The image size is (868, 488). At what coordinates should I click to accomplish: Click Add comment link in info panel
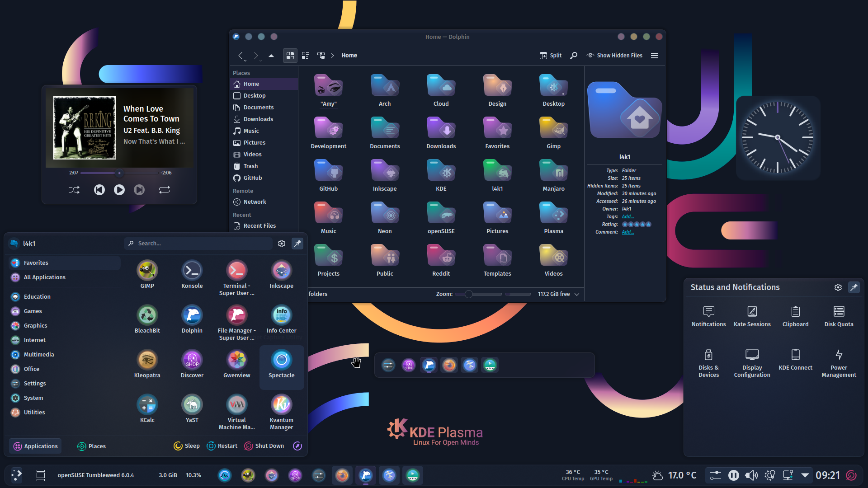(x=627, y=232)
